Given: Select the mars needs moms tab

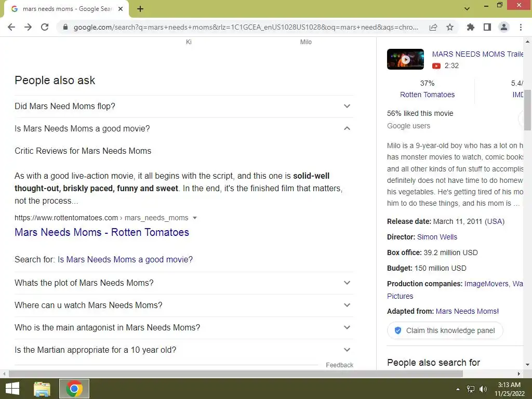Looking at the screenshot, I should coord(67,9).
